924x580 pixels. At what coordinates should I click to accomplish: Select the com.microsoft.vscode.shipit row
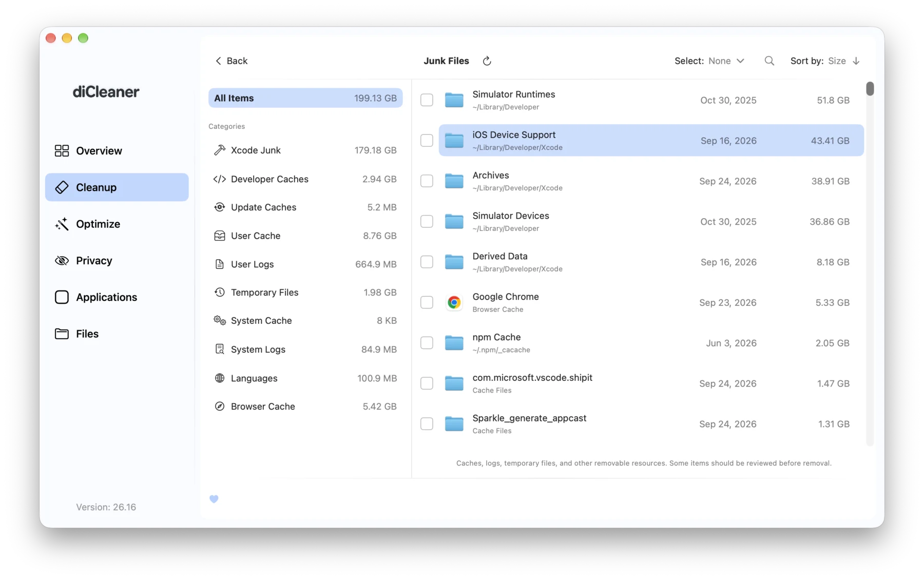pos(651,383)
